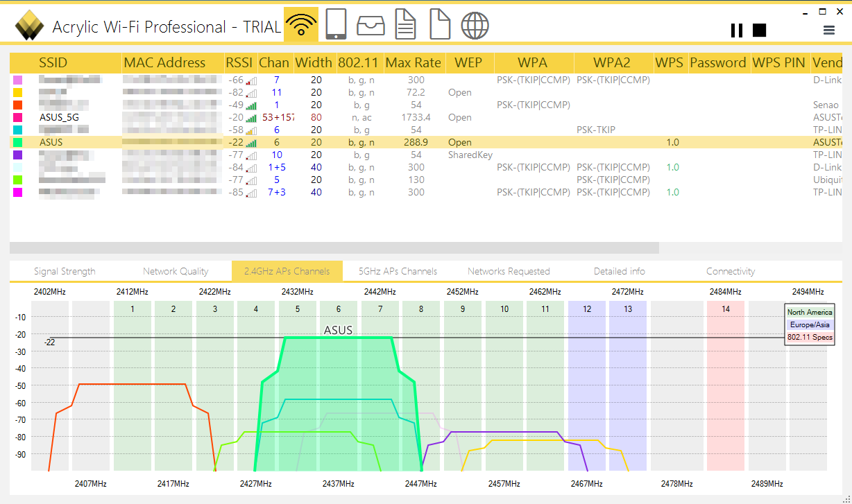Open the inventory tray icon

point(370,26)
